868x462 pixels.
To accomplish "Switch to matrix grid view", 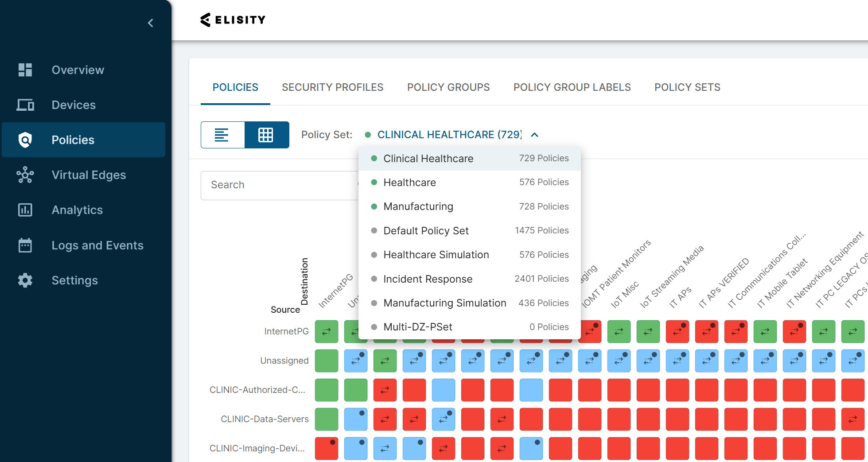I will (x=266, y=135).
